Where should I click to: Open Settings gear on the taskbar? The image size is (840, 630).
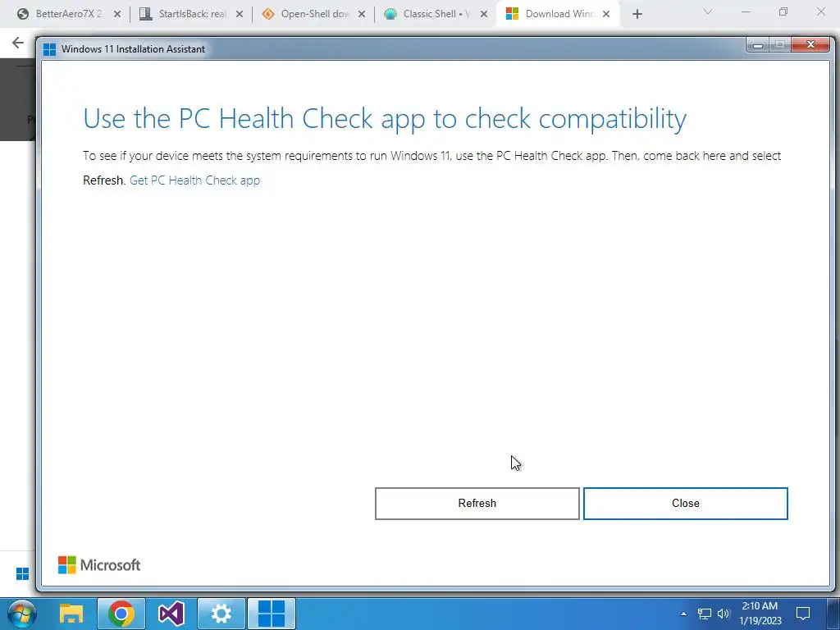click(221, 614)
